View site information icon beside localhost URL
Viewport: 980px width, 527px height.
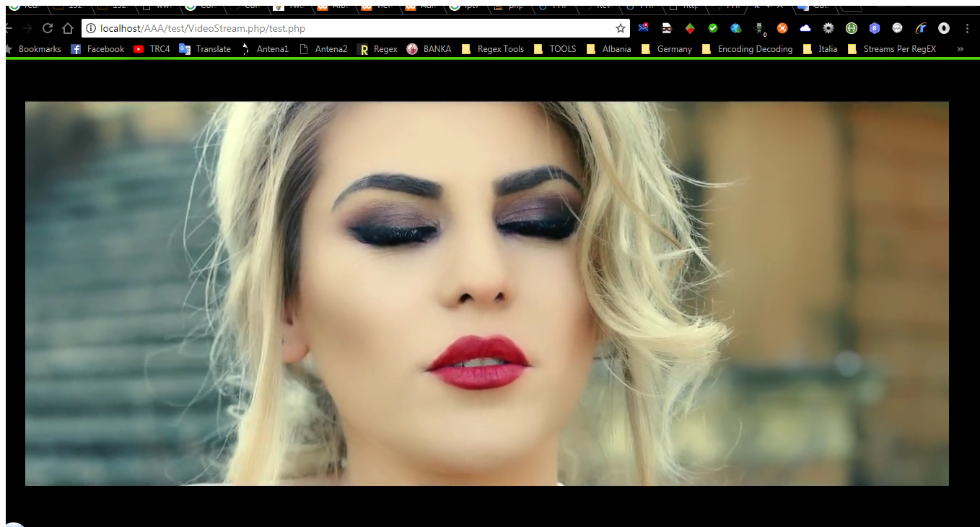coord(91,29)
